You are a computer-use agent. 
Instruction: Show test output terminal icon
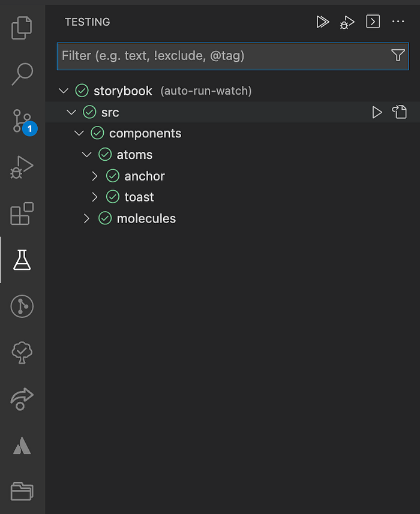[373, 22]
